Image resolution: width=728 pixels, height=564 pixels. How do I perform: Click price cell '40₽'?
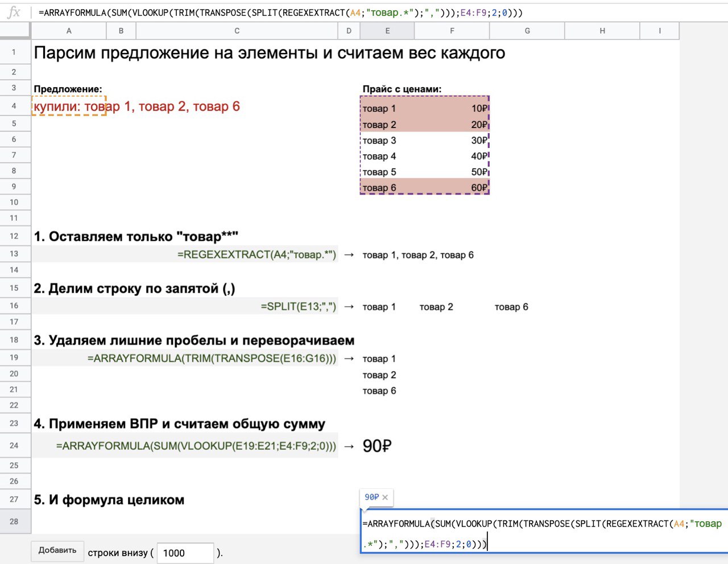479,156
